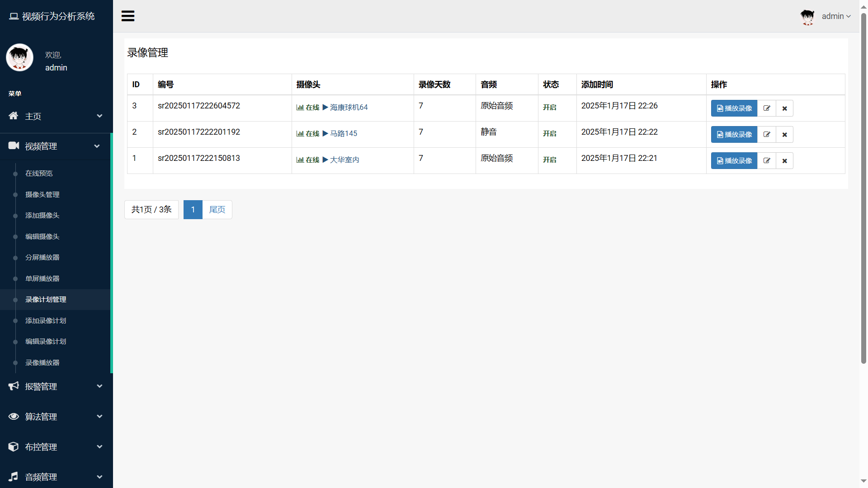Expand the 算法管理 menu chevron
This screenshot has width=868, height=488.
click(99, 417)
